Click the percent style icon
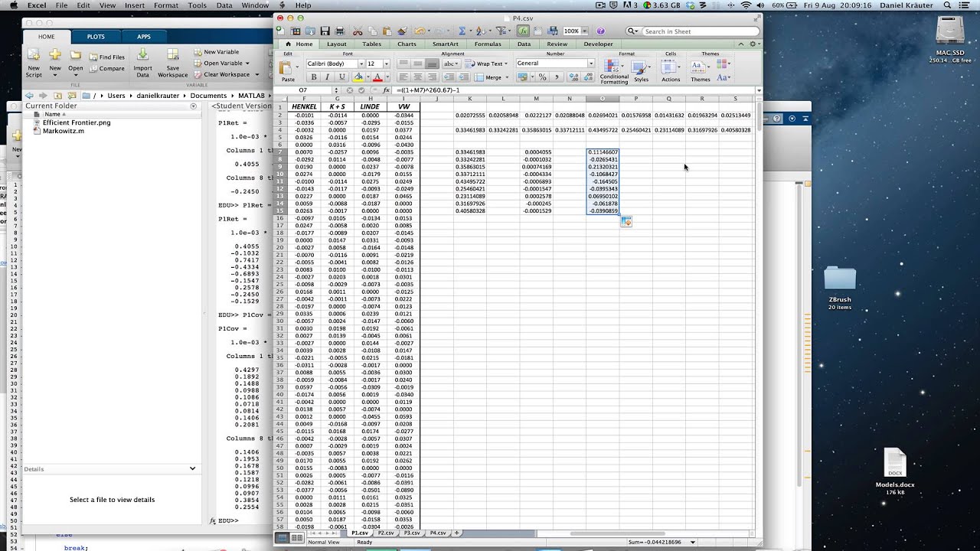The height and width of the screenshot is (551, 980). point(542,77)
